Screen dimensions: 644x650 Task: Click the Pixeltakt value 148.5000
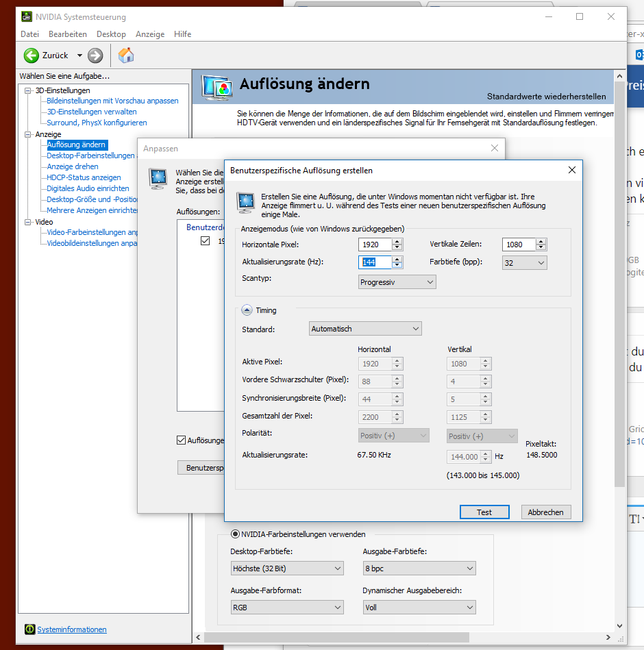(541, 455)
